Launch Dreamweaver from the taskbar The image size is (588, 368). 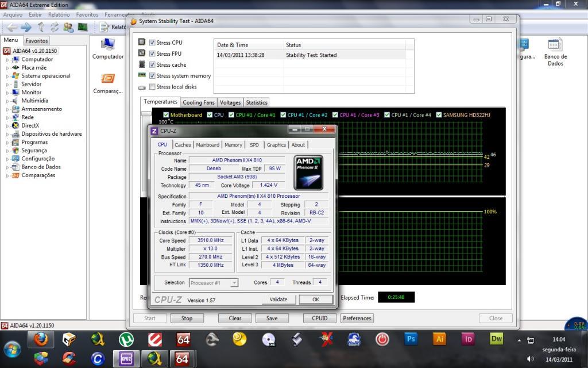(x=497, y=339)
